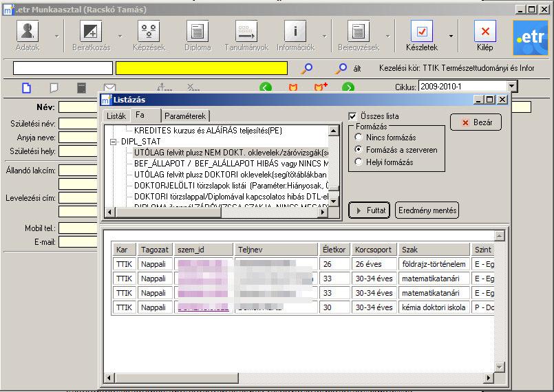The image size is (554, 392).
Task: Select Nincs formázás radio option
Action: (x=359, y=137)
